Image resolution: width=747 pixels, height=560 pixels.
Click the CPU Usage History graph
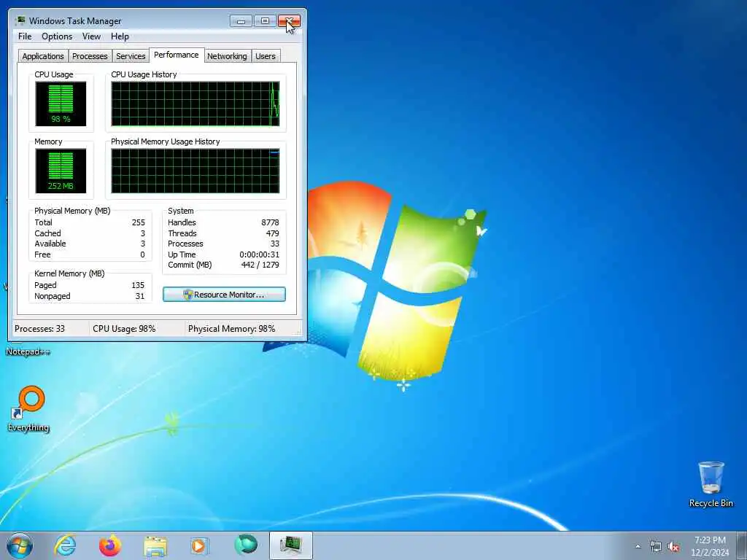196,104
